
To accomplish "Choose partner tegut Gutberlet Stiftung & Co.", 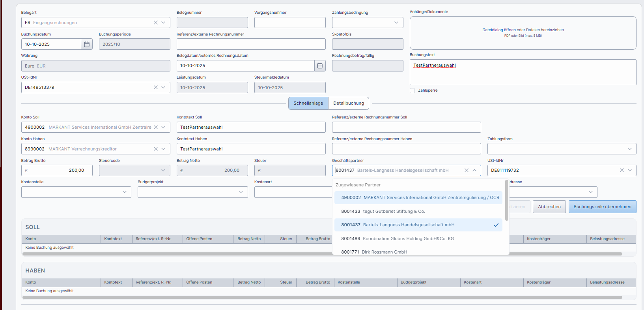I will 394,211.
